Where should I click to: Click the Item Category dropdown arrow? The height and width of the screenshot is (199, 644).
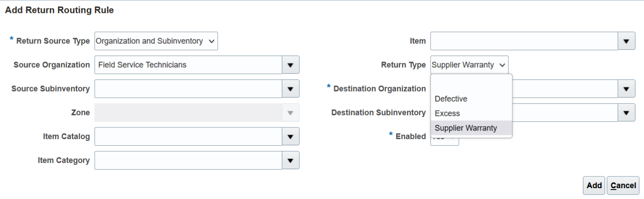(290, 160)
